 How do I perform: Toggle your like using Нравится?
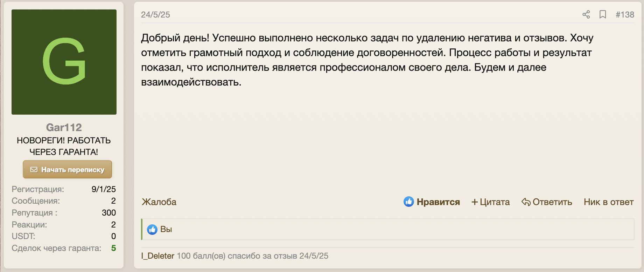(439, 202)
